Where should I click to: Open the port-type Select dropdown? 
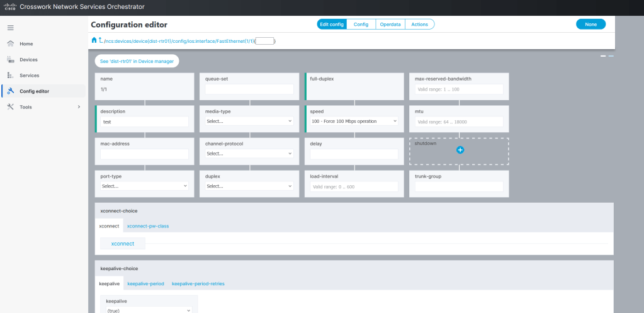point(144,186)
